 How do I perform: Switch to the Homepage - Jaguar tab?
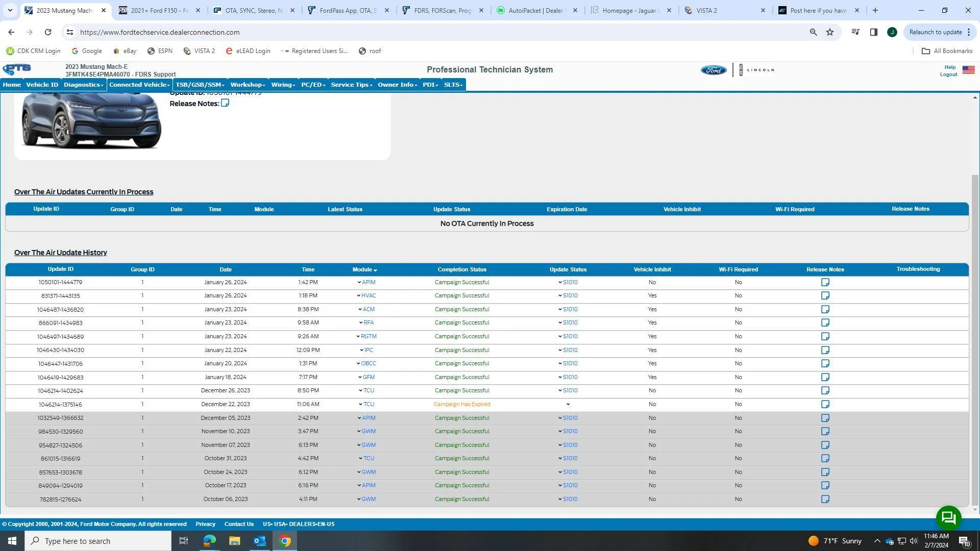(631, 10)
